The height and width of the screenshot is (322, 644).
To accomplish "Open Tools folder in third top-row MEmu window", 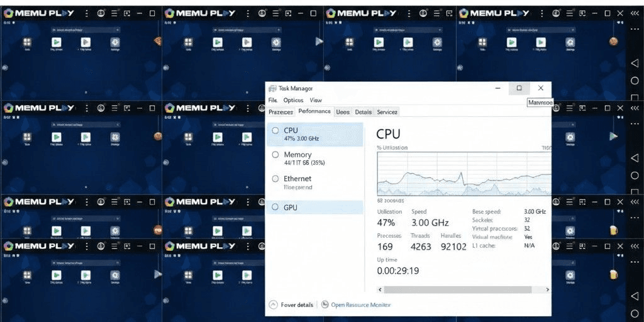I will 350,42.
